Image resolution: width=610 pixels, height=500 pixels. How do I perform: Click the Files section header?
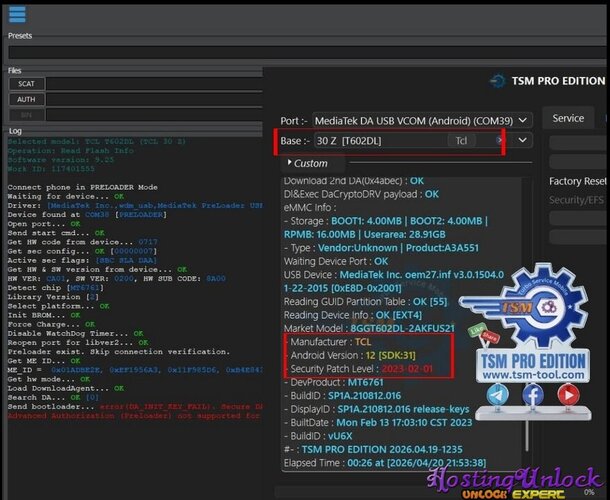coord(14,70)
